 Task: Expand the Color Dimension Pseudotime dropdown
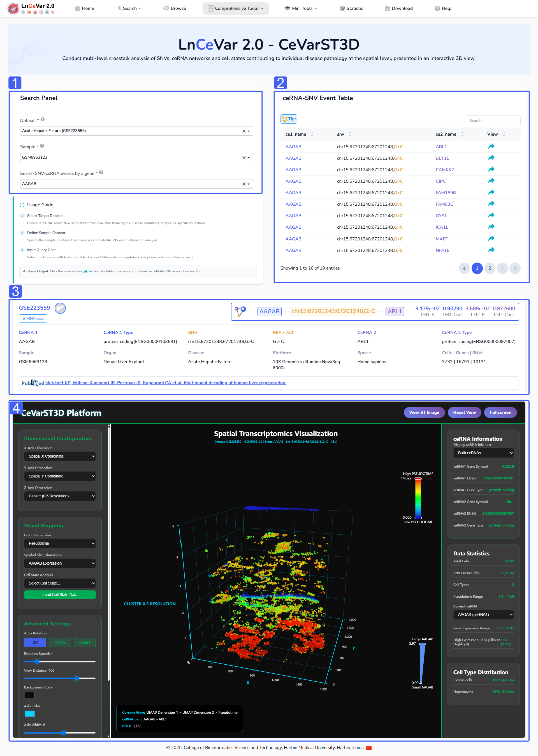pos(60,543)
